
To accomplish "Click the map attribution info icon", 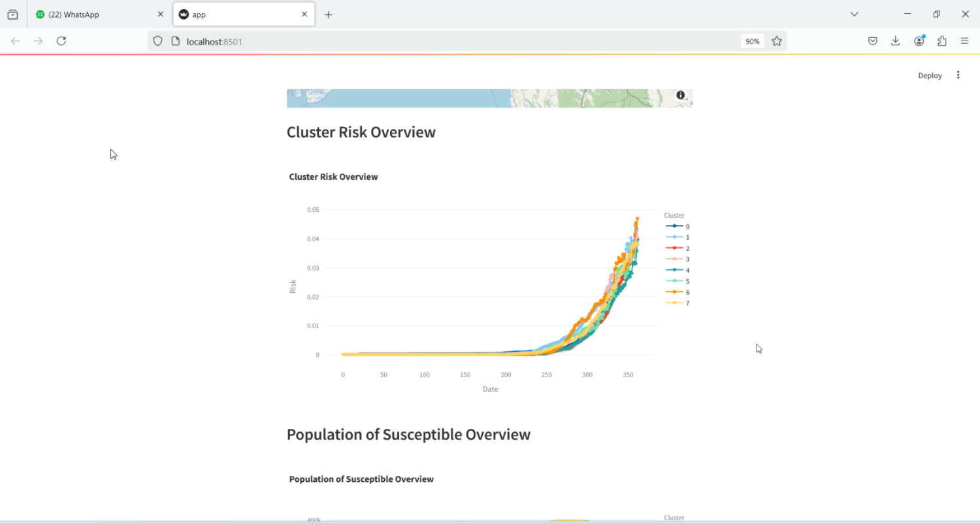I will pyautogui.click(x=680, y=95).
